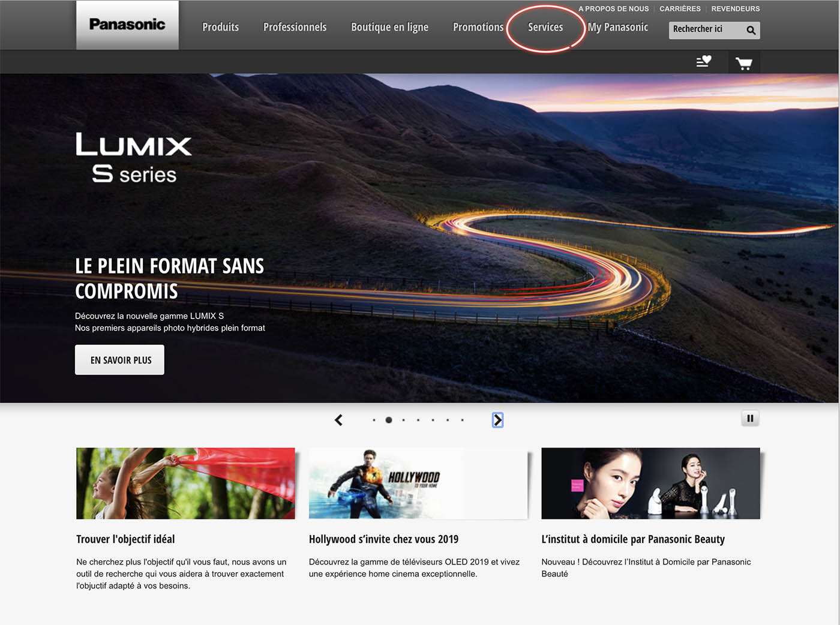The height and width of the screenshot is (625, 840).
Task: Open the Hollywood promo thumbnail
Action: pyautogui.click(x=418, y=483)
